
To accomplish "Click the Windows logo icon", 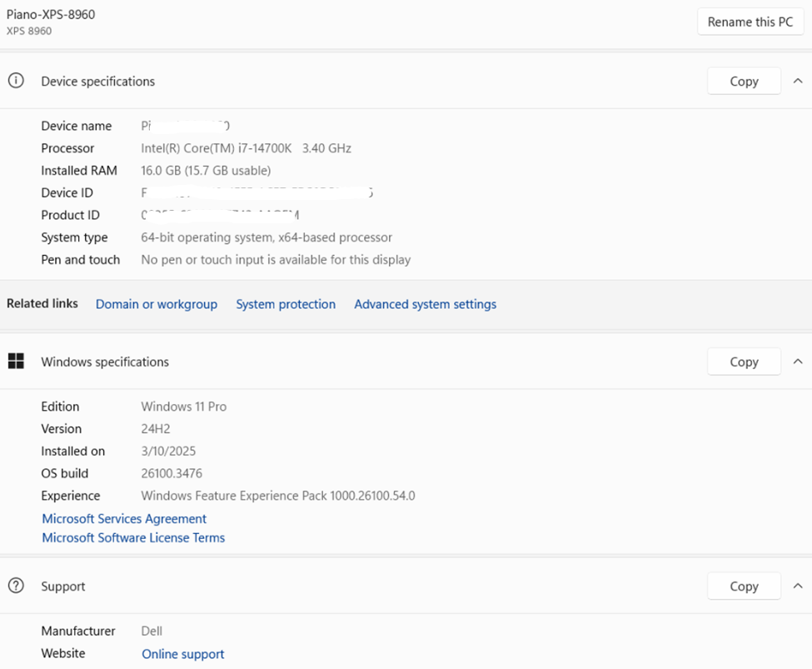I will coord(16,361).
